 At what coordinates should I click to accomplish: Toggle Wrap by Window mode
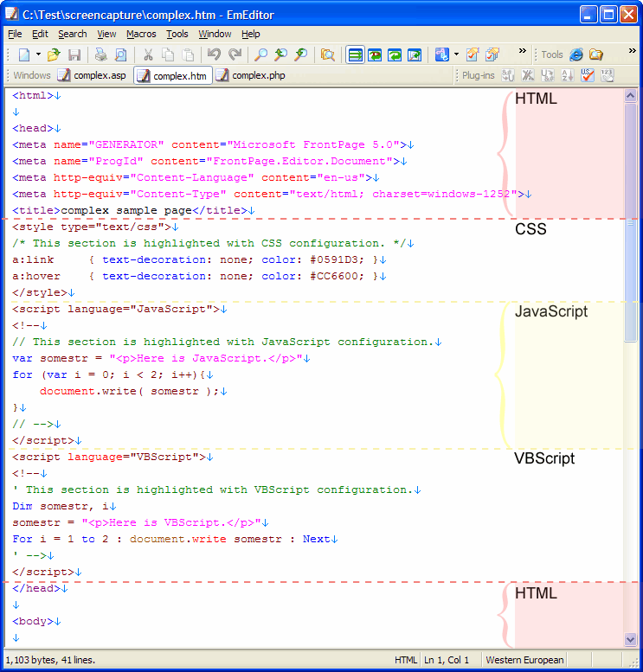coord(395,54)
